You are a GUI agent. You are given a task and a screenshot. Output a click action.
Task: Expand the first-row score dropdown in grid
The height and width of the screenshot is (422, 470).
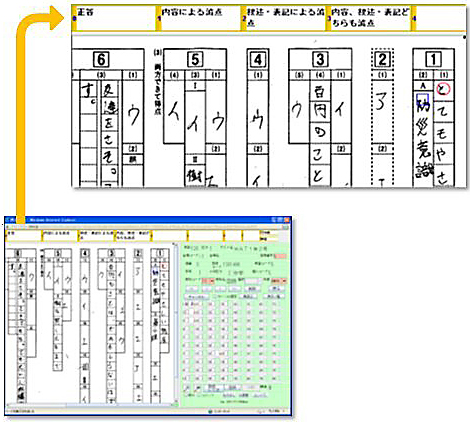[196, 304]
